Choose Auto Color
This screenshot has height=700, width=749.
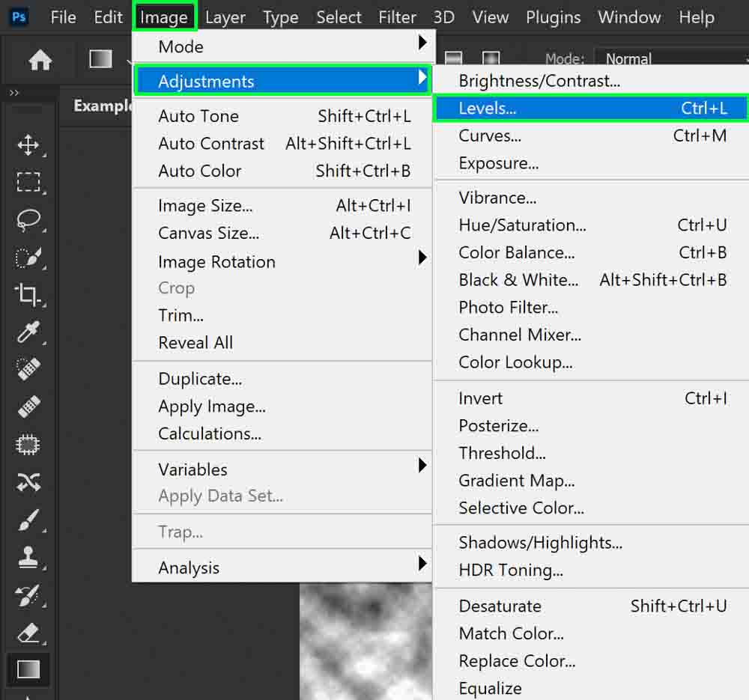(283, 171)
